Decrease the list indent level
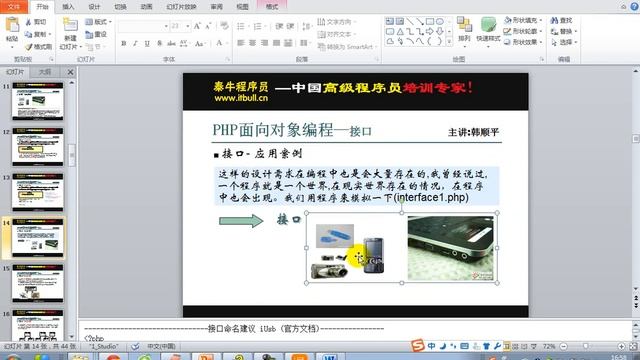Screen dimensions: 640x360 pos(279,26)
